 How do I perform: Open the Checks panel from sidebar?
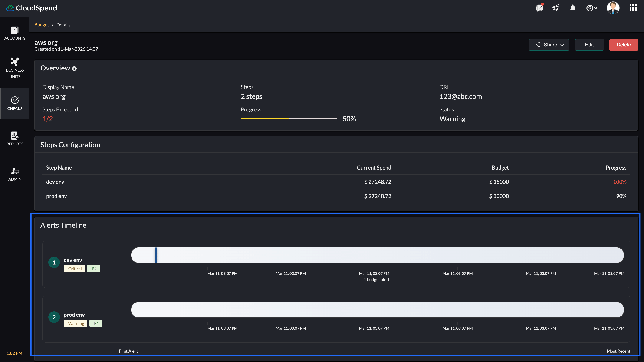click(x=15, y=103)
